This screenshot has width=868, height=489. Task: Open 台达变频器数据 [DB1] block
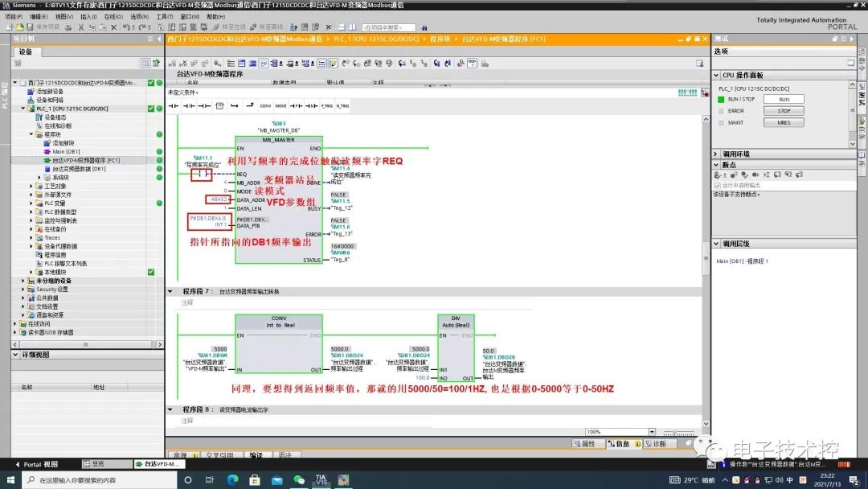coord(78,169)
